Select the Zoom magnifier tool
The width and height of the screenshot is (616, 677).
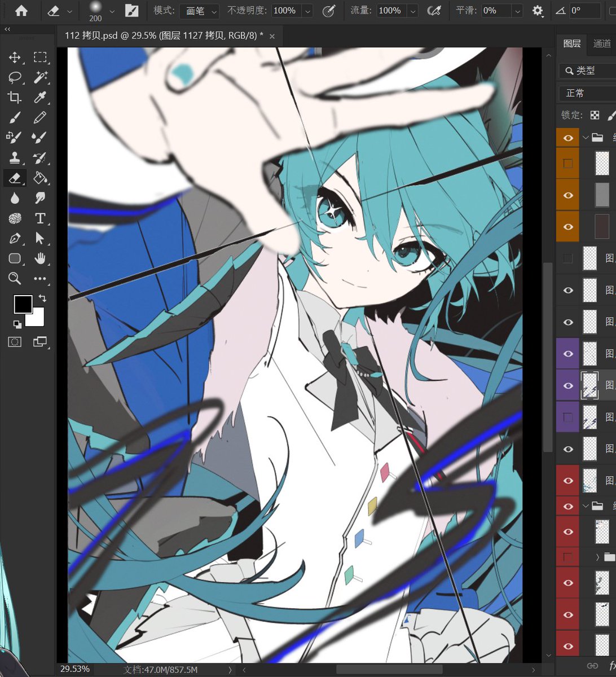15,278
